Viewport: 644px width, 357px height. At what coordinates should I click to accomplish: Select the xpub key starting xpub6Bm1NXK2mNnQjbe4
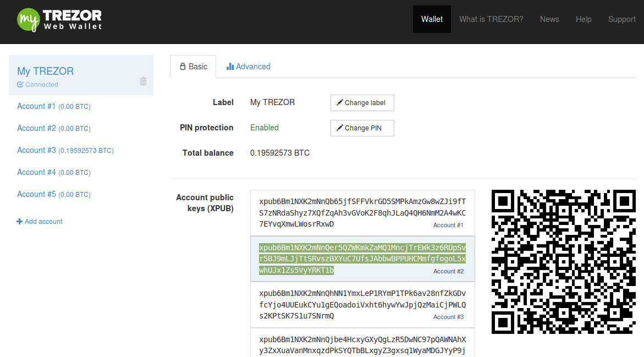pyautogui.click(x=362, y=343)
